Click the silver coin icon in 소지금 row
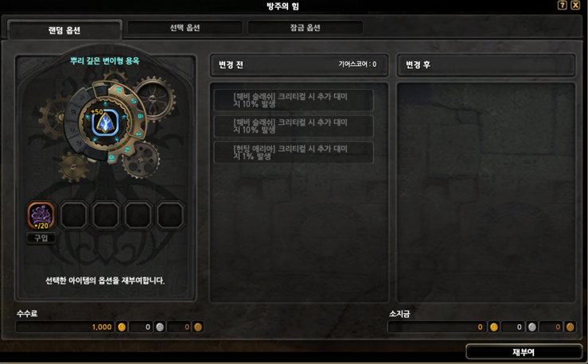The height and width of the screenshot is (364, 588). click(532, 327)
